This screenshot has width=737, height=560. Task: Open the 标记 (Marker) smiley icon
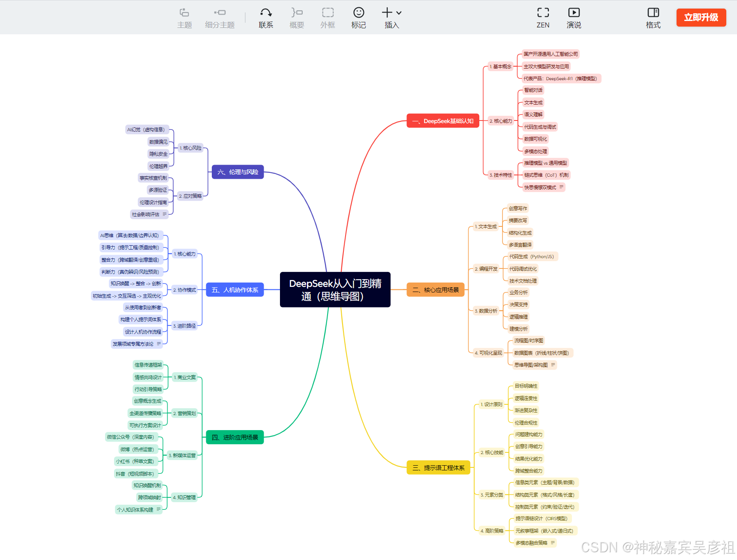pos(359,12)
